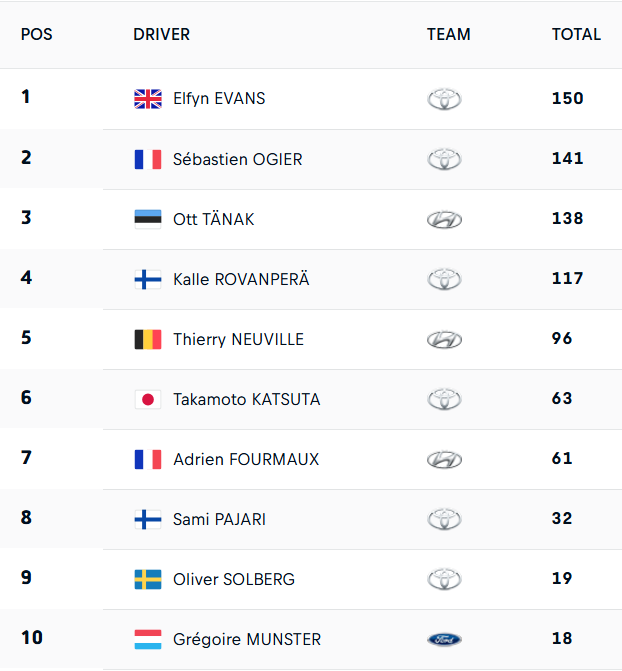Image resolution: width=622 pixels, height=671 pixels.
Task: Click the Japanese flag next to Takamoto Katsuta
Action: pyautogui.click(x=148, y=399)
